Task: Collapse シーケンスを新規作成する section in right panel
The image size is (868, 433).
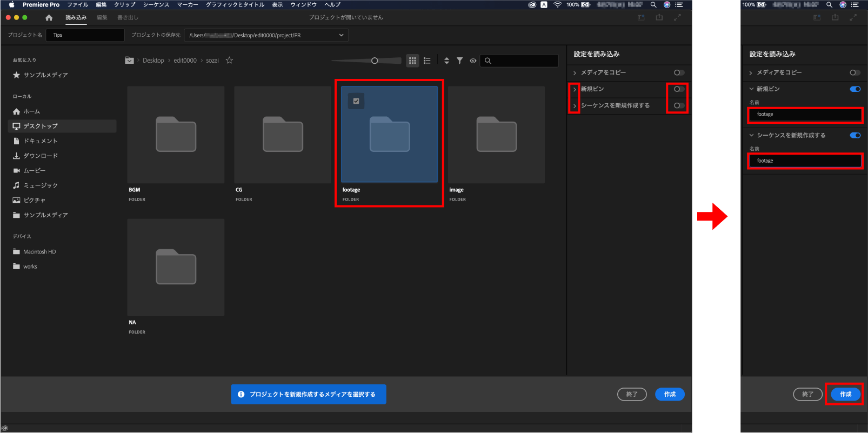Action: (751, 135)
